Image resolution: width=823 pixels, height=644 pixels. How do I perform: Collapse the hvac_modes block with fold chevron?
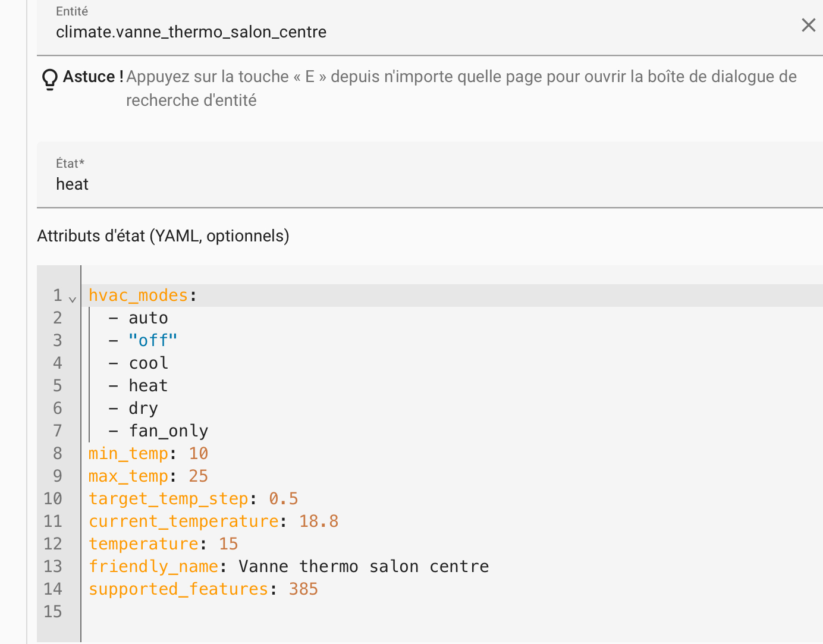point(73,299)
